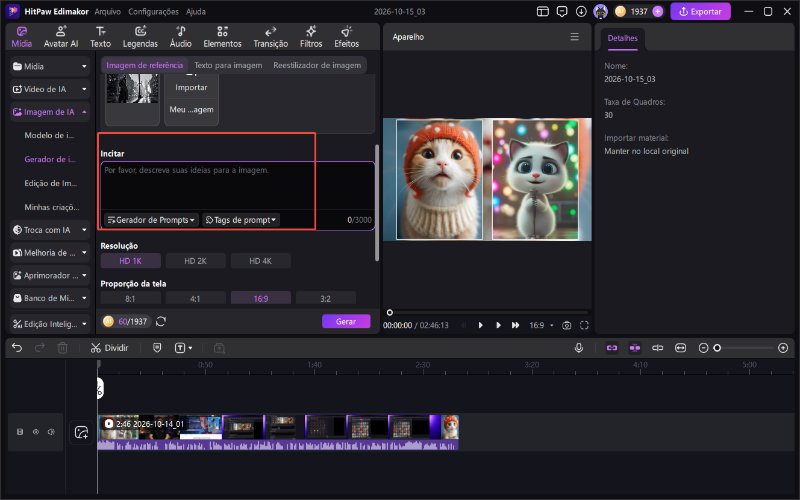800x500 pixels.
Task: Select the Imagem de referência tab
Action: tap(144, 65)
